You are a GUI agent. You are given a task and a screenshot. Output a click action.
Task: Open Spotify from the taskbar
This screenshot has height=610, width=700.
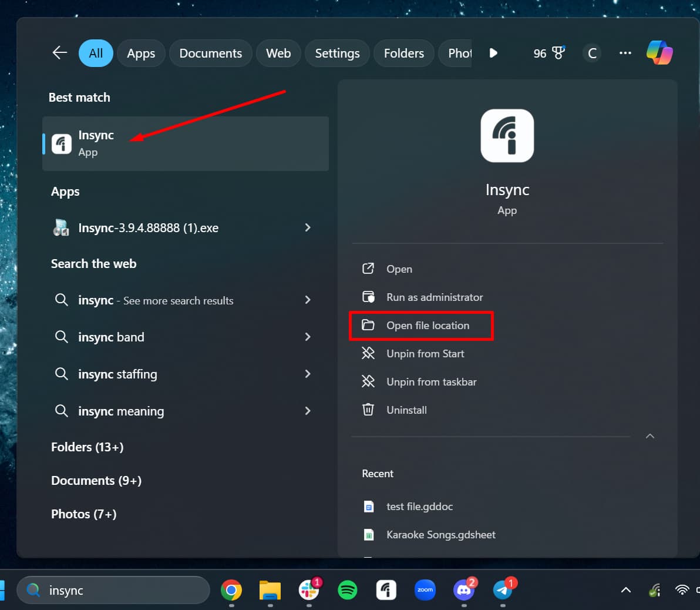click(x=347, y=591)
